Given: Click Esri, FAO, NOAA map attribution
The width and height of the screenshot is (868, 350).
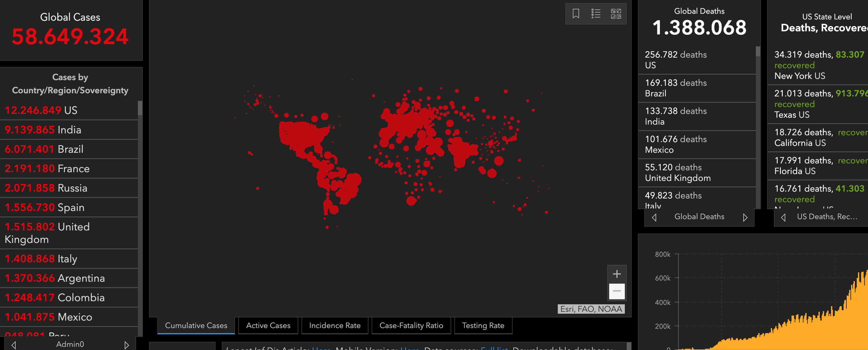Looking at the screenshot, I should click(591, 309).
